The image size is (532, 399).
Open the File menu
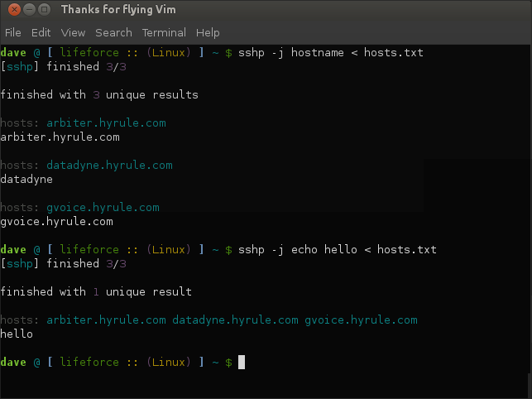[x=13, y=32]
